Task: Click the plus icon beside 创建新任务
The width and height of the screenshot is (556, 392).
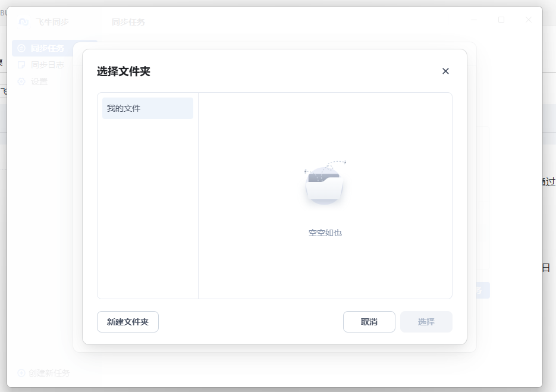Action: [21, 373]
